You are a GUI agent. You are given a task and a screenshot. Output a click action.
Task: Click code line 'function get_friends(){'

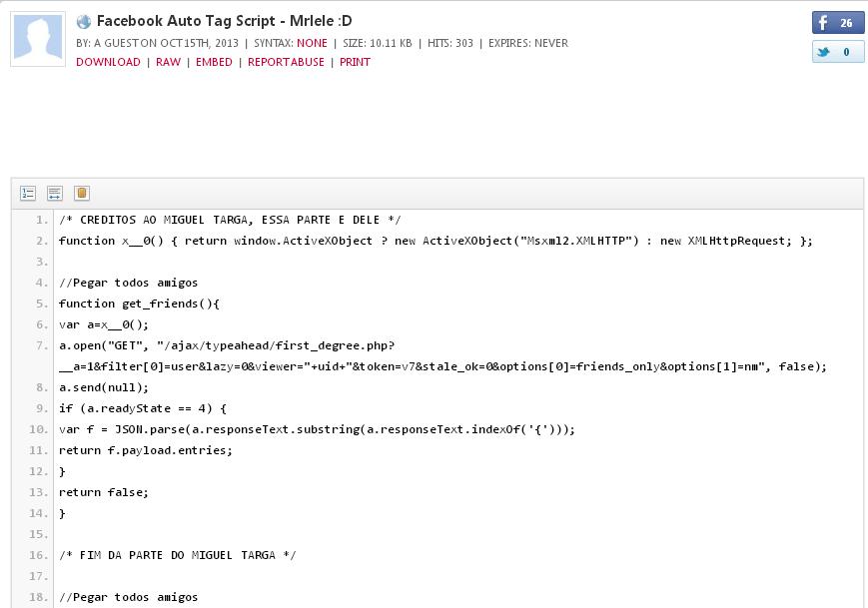pos(139,304)
